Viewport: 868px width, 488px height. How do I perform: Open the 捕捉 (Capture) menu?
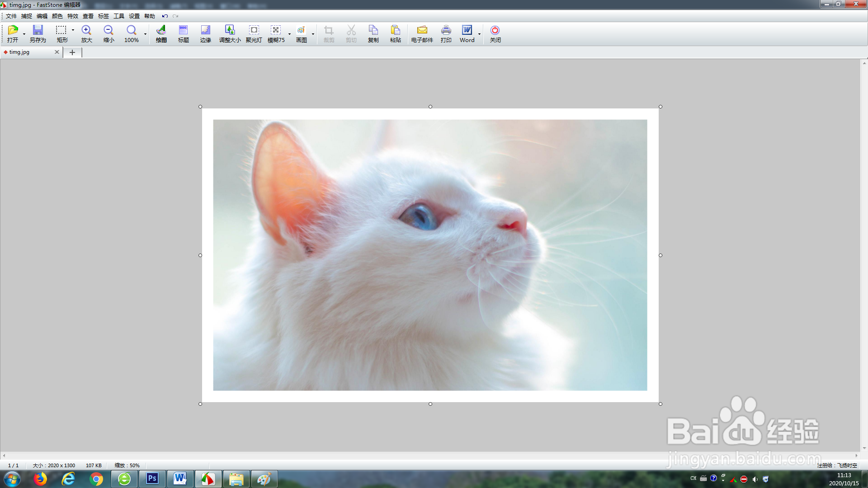(26, 16)
